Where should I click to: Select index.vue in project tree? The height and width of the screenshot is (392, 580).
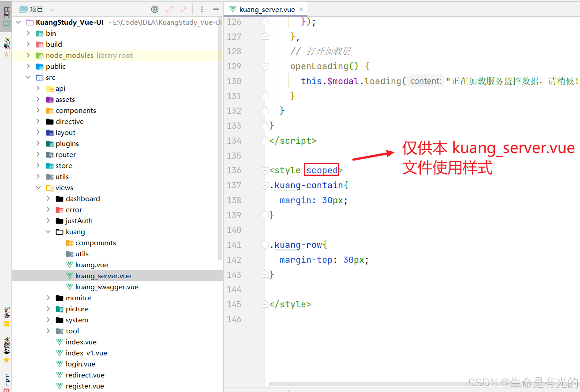(x=81, y=342)
